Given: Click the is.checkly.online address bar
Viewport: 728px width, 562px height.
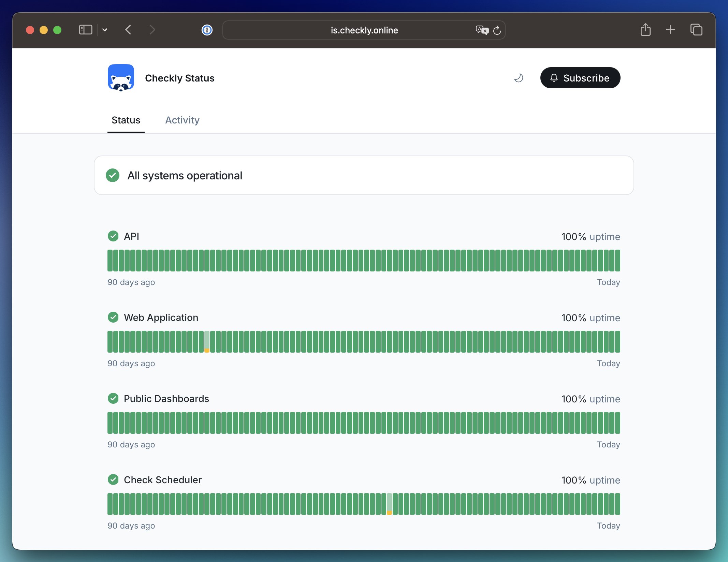Looking at the screenshot, I should pos(364,30).
